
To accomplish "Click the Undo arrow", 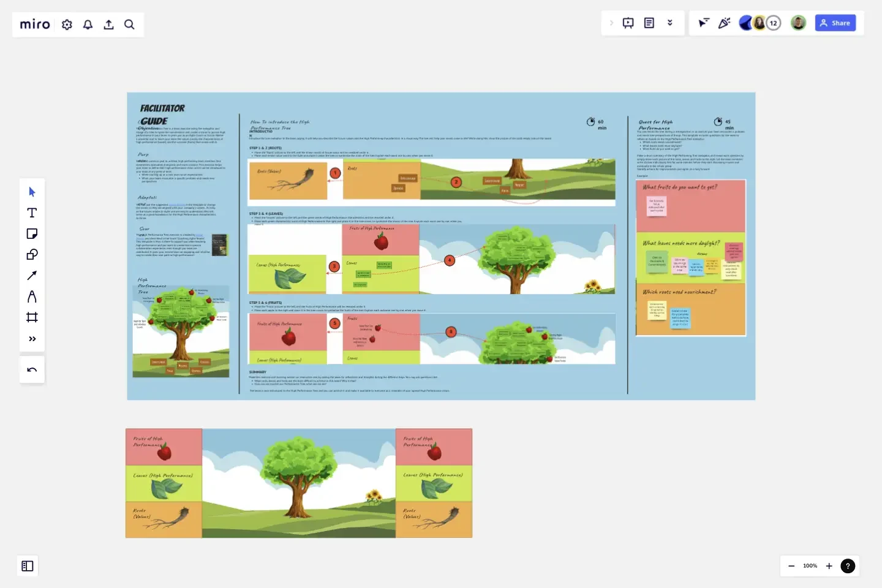I will coord(32,369).
